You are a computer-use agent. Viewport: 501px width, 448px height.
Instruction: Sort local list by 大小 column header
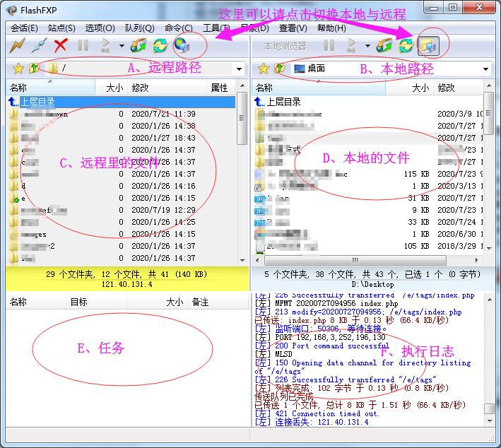(x=409, y=88)
